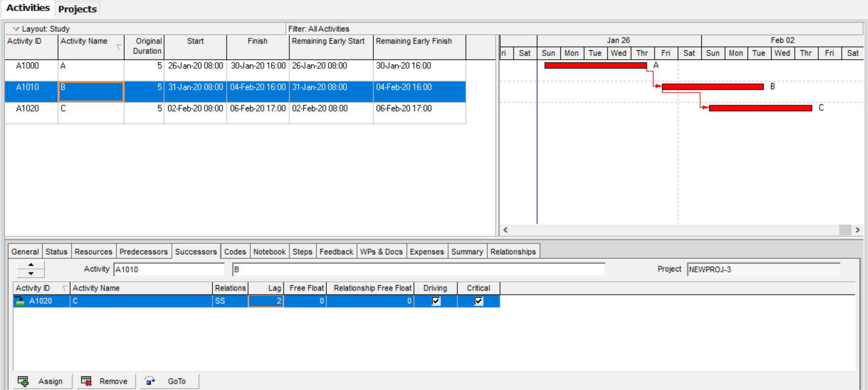Open the Predecessors tab

click(x=143, y=251)
